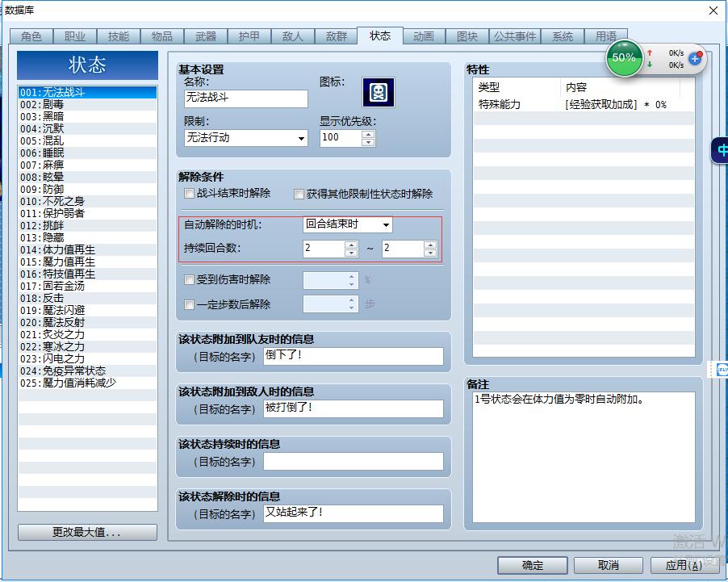Click the ally message field 倒下了!

pyautogui.click(x=354, y=356)
